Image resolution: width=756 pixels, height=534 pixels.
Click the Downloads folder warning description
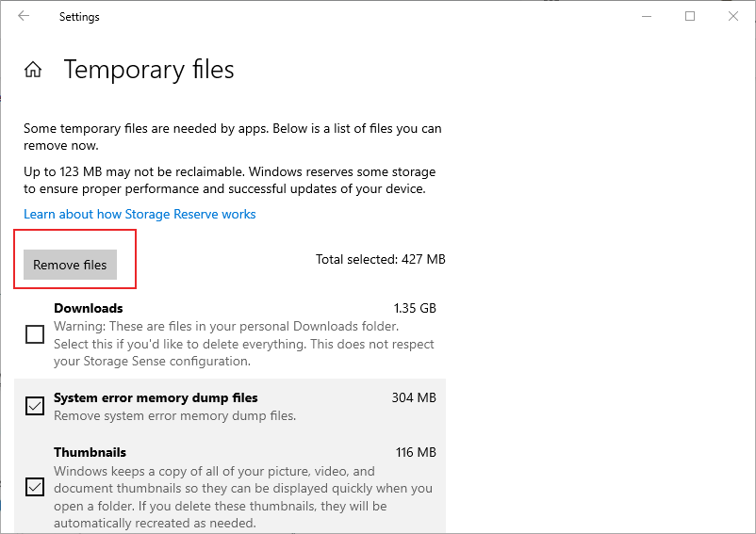tap(244, 344)
